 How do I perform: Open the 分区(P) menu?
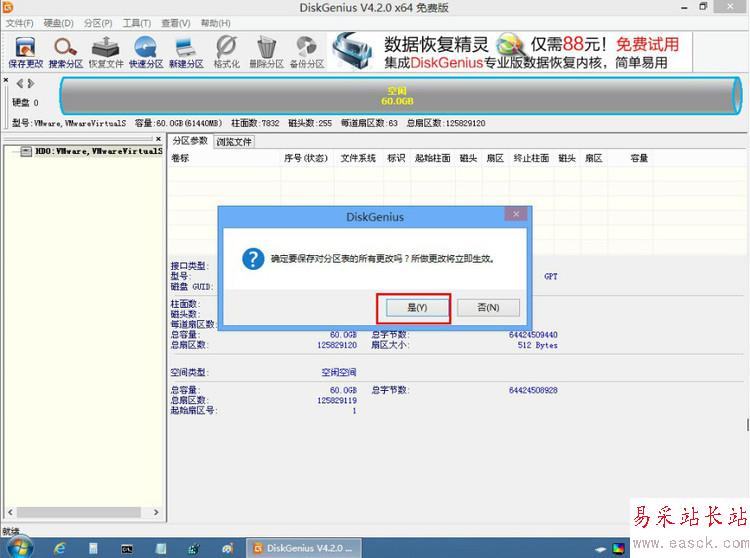pyautogui.click(x=98, y=23)
